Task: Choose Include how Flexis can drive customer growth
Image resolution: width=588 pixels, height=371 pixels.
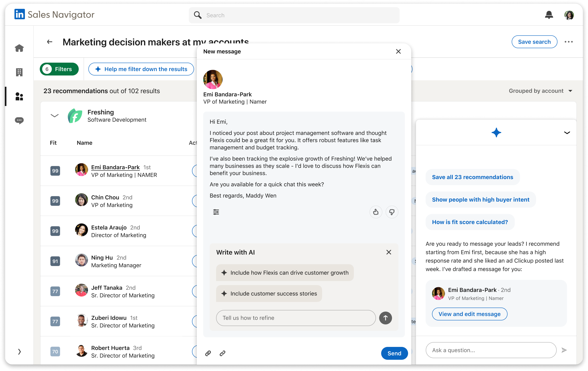Action: tap(285, 273)
